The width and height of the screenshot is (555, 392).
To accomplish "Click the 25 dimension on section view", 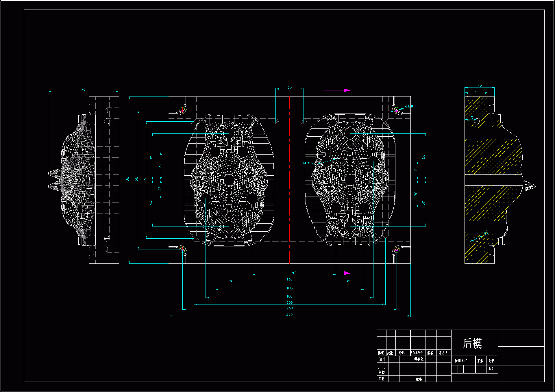I will [476, 91].
